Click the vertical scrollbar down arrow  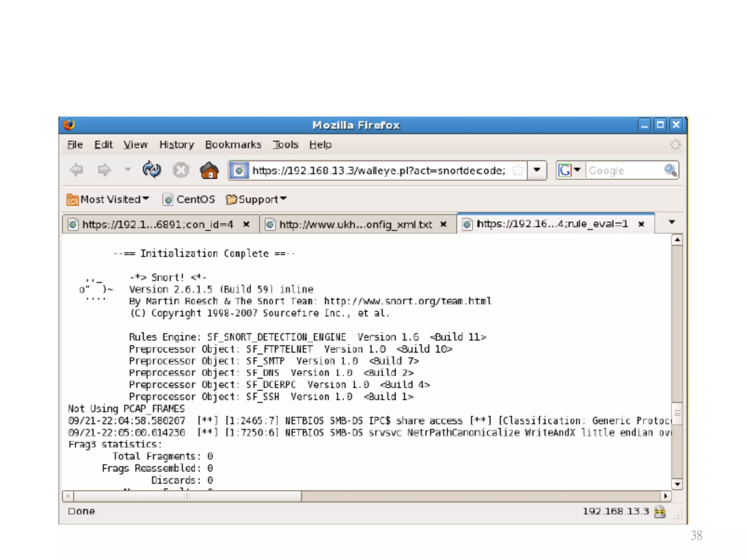677,485
